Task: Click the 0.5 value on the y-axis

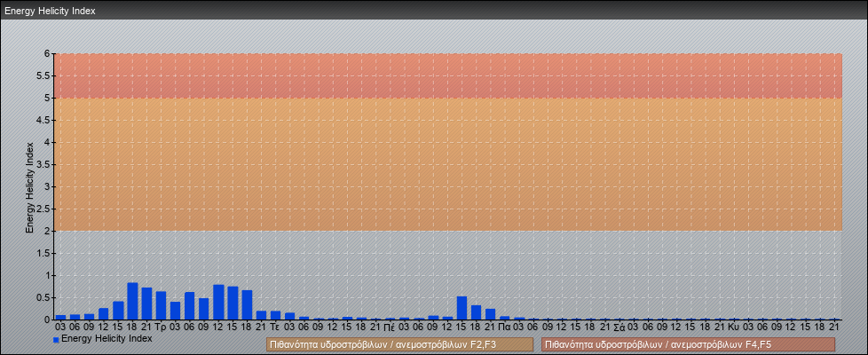Action: pyautogui.click(x=43, y=297)
